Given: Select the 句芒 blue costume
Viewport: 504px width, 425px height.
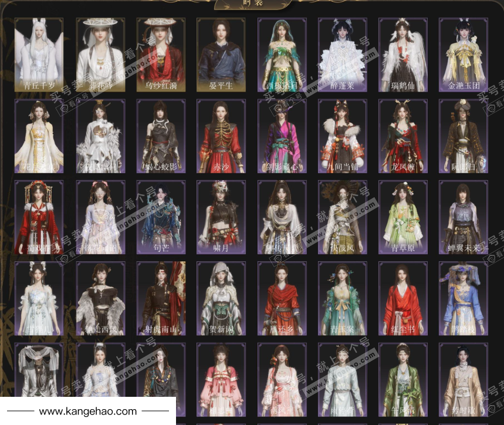Looking at the screenshot, I should [x=161, y=217].
